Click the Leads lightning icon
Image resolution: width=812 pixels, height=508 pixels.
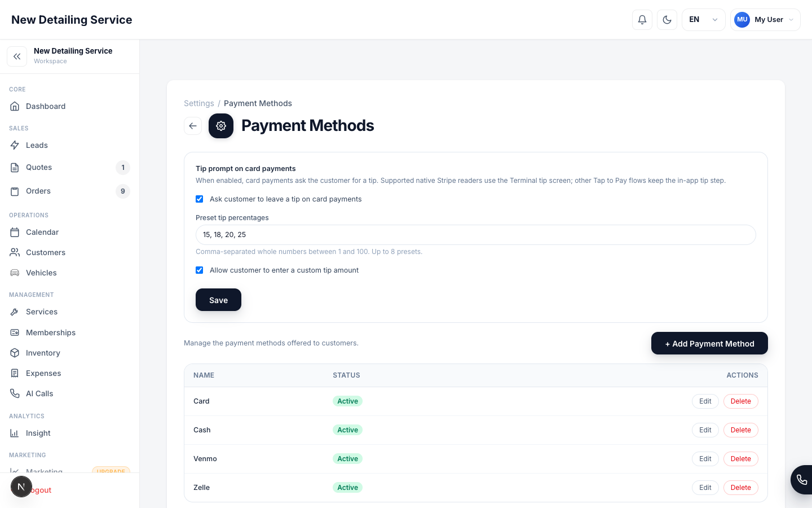15,145
